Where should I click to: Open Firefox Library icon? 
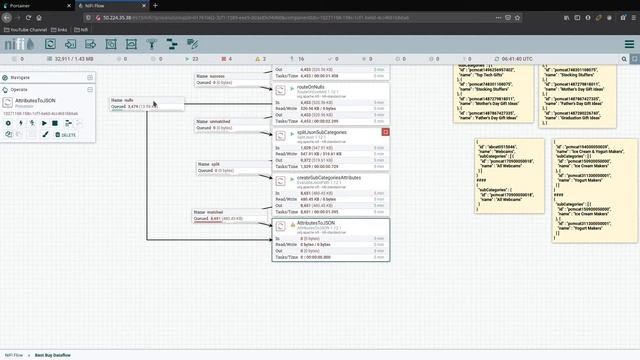[x=567, y=18]
